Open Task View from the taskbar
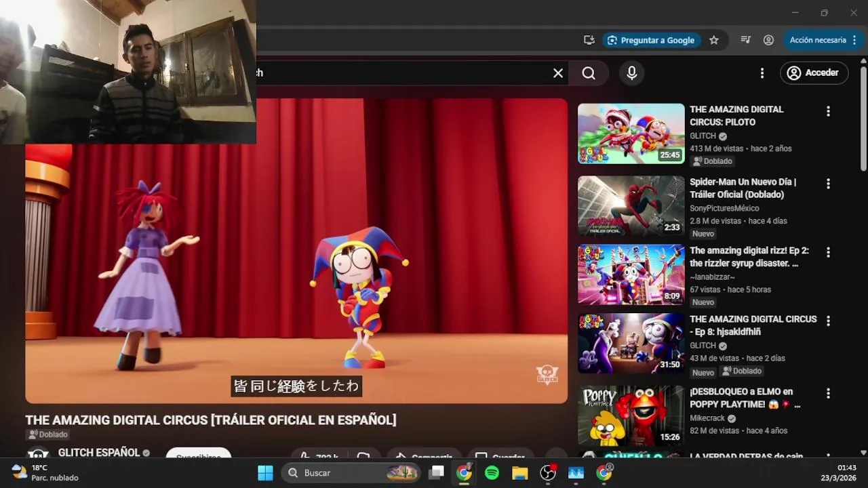Image resolution: width=868 pixels, height=488 pixels. point(437,472)
